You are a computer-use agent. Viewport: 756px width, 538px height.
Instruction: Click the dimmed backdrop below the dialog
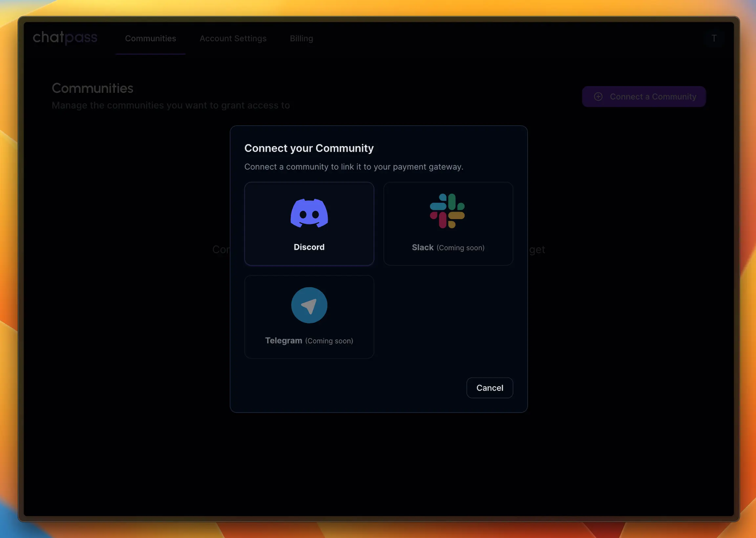click(378, 464)
